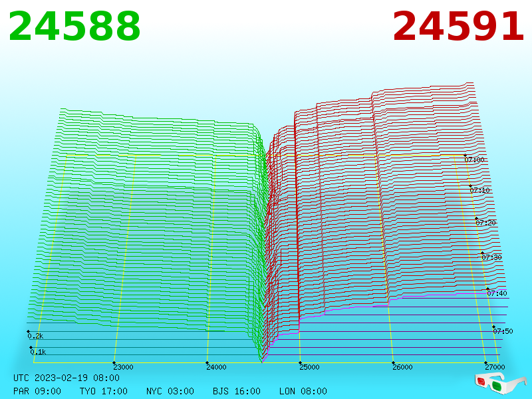Click the 0.1k depth axis label

(38, 352)
